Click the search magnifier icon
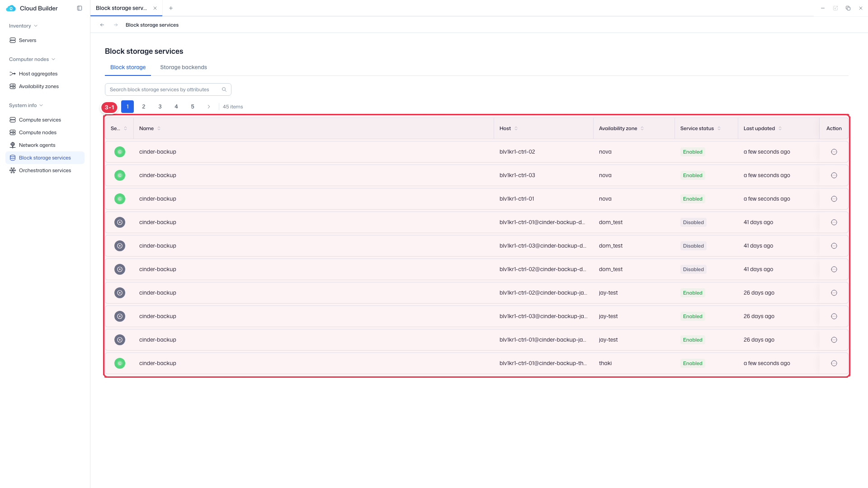The image size is (868, 488). point(224,89)
